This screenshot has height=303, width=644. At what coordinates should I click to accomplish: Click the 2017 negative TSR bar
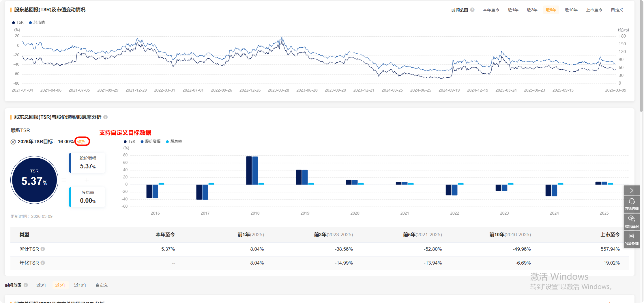(199, 192)
